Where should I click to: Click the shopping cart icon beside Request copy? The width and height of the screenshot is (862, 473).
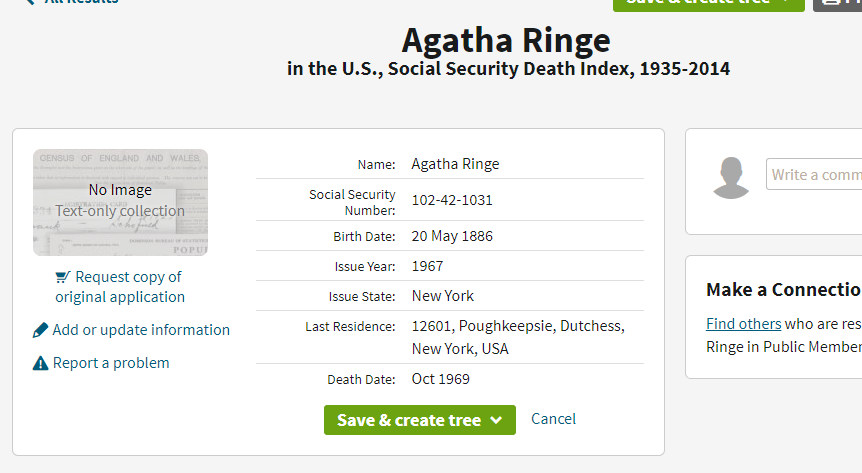click(x=63, y=277)
